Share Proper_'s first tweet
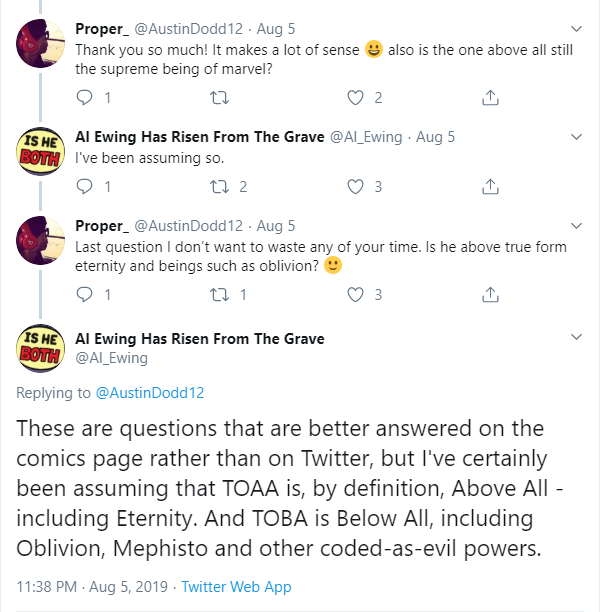The image size is (601, 612). click(490, 98)
